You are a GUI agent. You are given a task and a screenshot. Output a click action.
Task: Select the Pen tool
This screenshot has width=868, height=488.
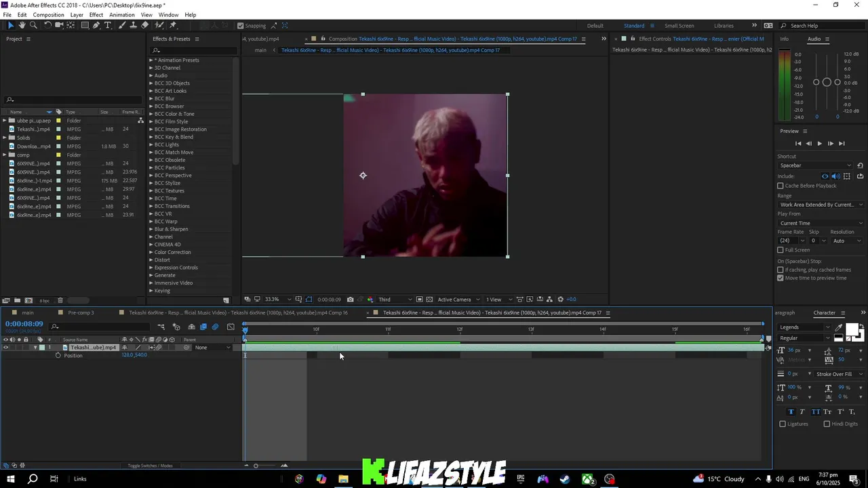[96, 25]
